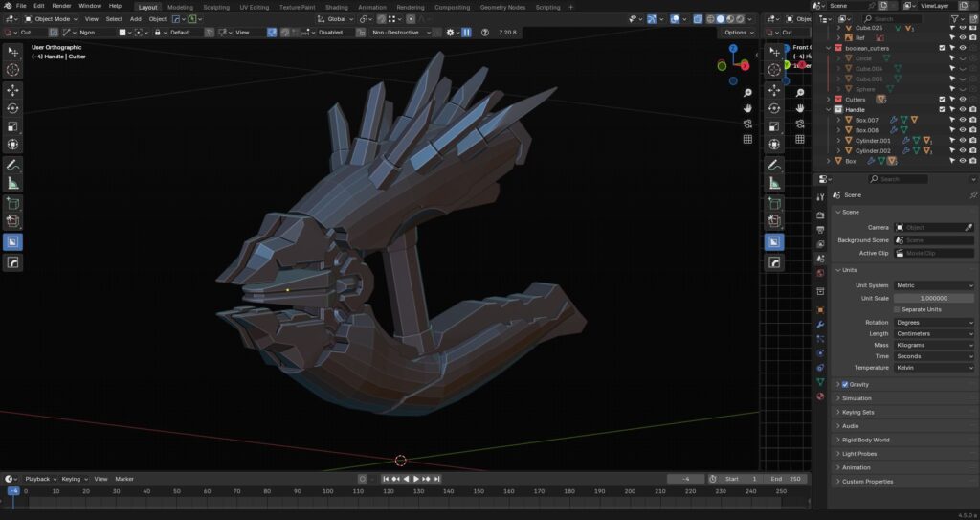Uncheck the Handle collection checkbox
This screenshot has width=980, height=520.
pyautogui.click(x=942, y=109)
